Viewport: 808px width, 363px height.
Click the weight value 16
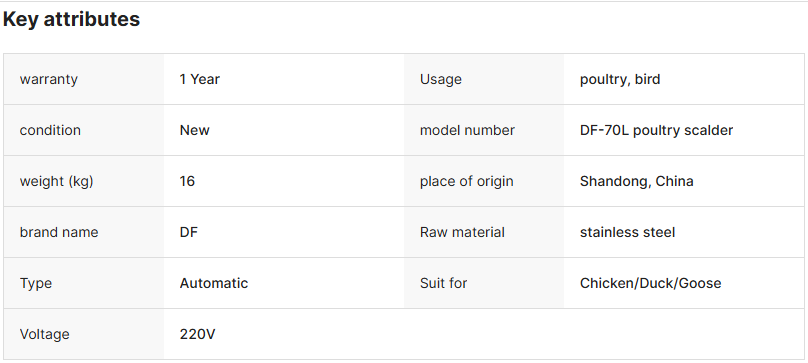point(187,182)
